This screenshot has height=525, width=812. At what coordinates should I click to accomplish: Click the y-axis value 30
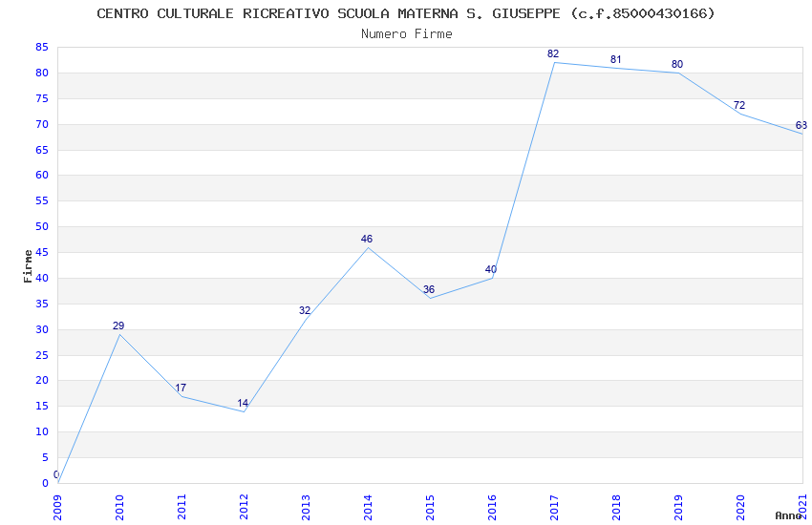[42, 330]
